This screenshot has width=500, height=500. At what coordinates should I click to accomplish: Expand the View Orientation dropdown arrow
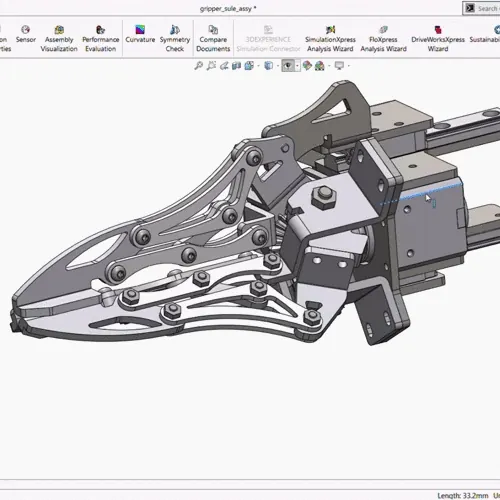[258, 66]
